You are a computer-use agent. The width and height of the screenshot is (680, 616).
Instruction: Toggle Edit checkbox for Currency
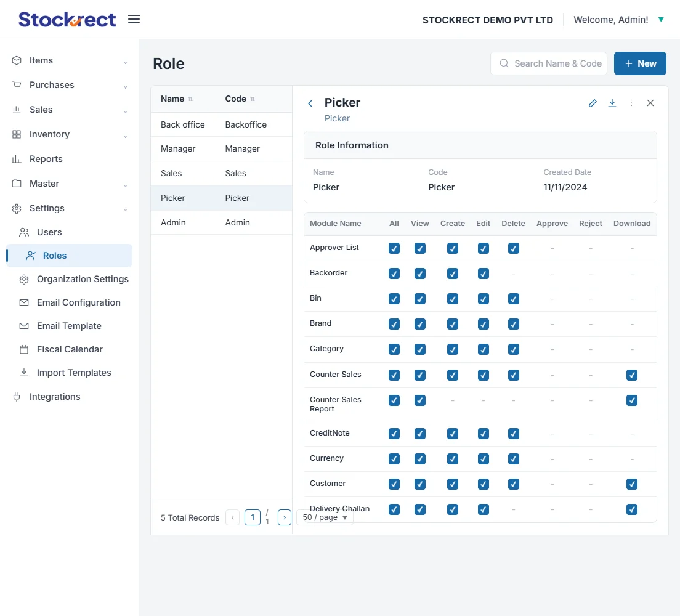click(483, 458)
